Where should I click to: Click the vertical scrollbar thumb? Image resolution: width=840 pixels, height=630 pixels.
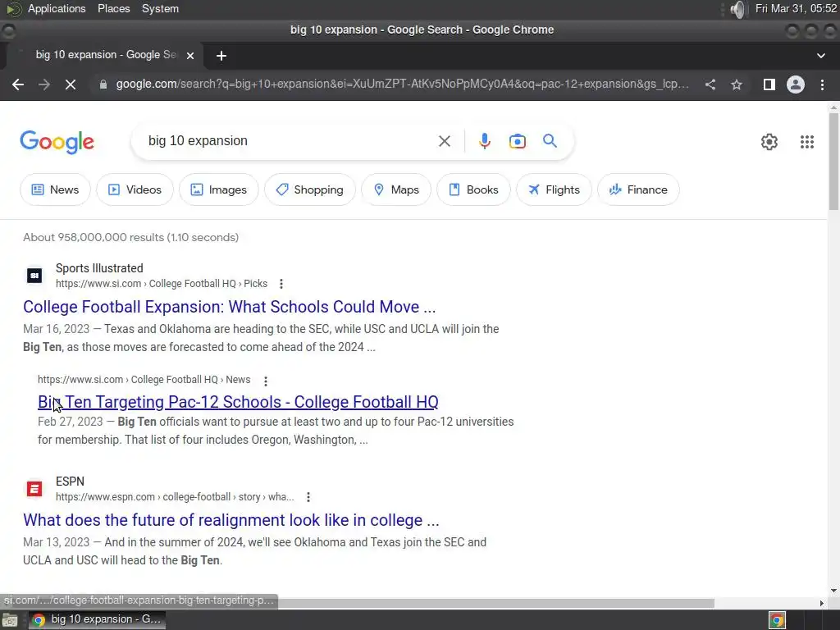[833, 161]
